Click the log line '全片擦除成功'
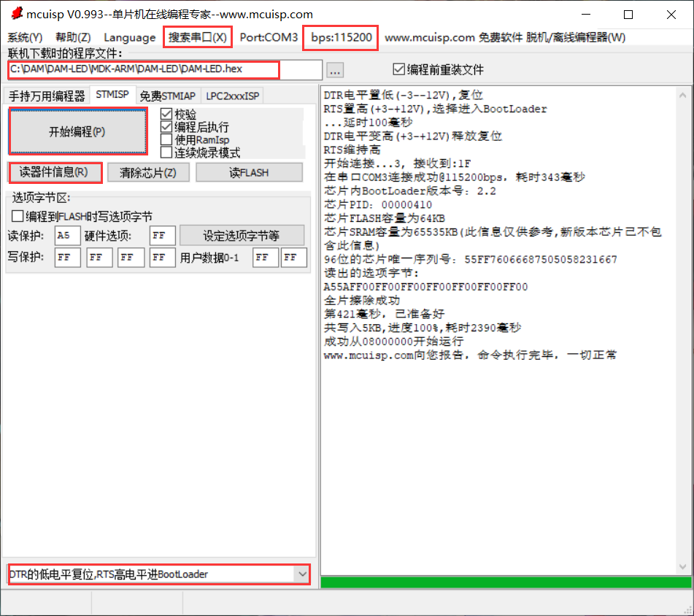 [362, 301]
